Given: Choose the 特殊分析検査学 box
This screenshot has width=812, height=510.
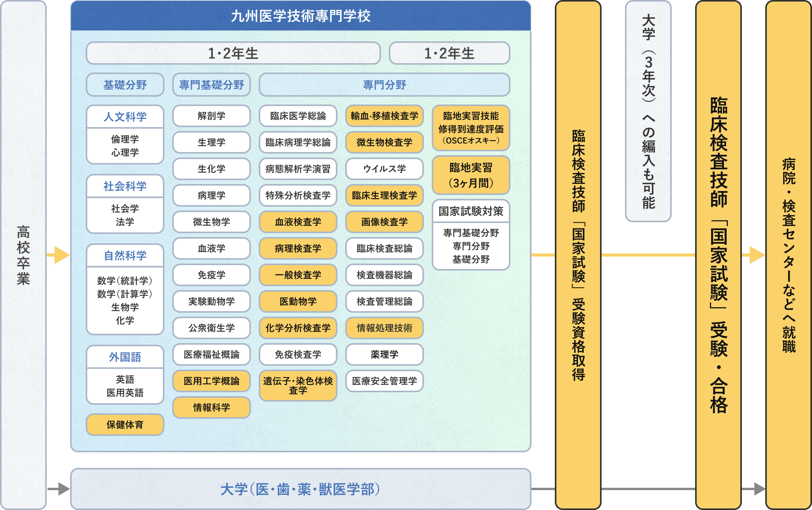Looking at the screenshot, I should click(x=298, y=195).
